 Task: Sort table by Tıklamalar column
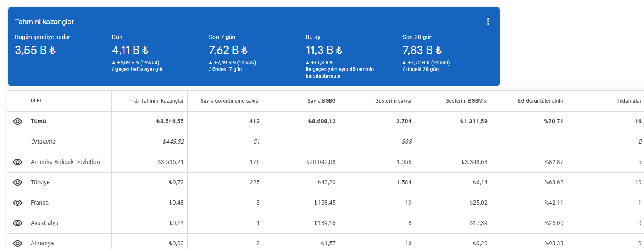[629, 101]
